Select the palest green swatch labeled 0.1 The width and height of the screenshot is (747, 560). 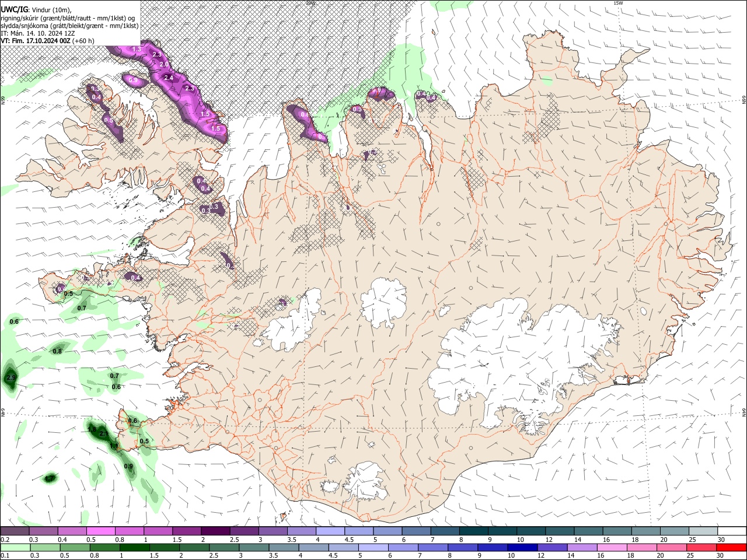(15, 547)
